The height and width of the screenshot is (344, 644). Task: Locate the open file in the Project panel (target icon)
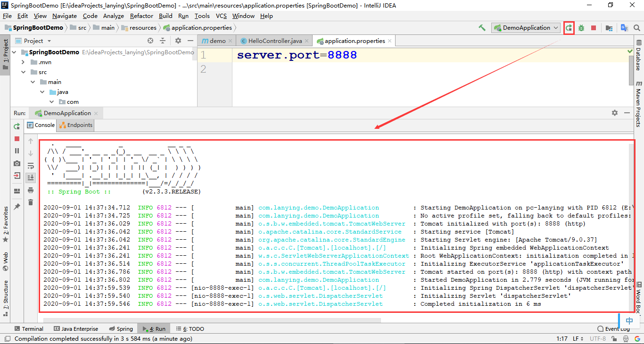(150, 41)
